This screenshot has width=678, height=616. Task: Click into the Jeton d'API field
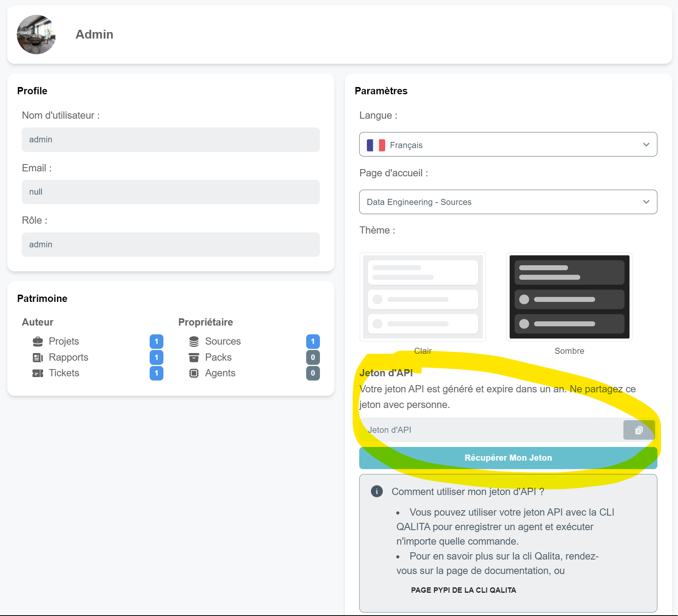coord(491,430)
